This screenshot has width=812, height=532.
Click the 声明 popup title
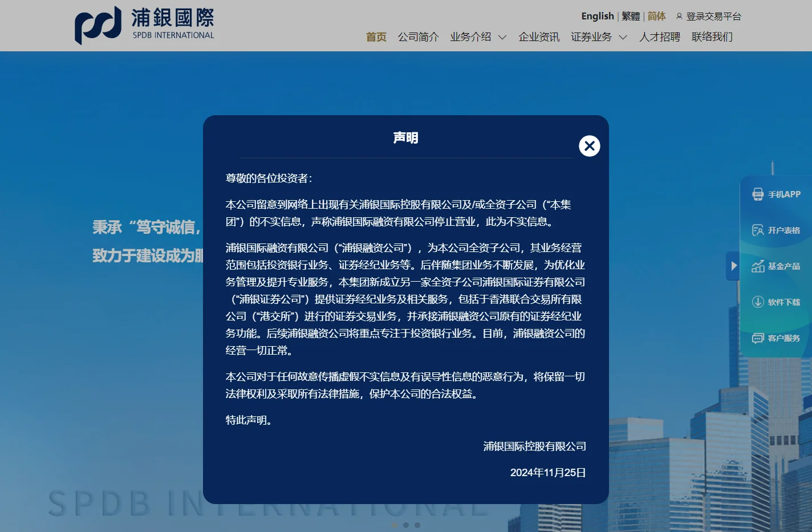(x=406, y=138)
